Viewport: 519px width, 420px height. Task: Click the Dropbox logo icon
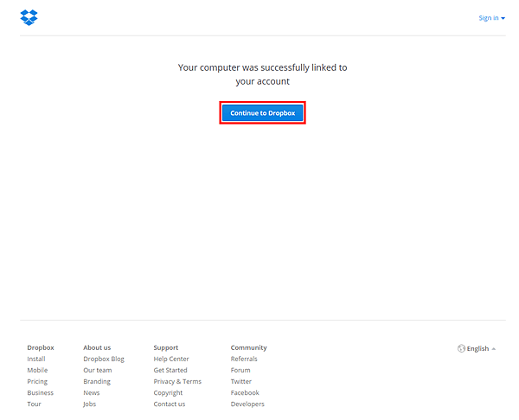[x=29, y=17]
